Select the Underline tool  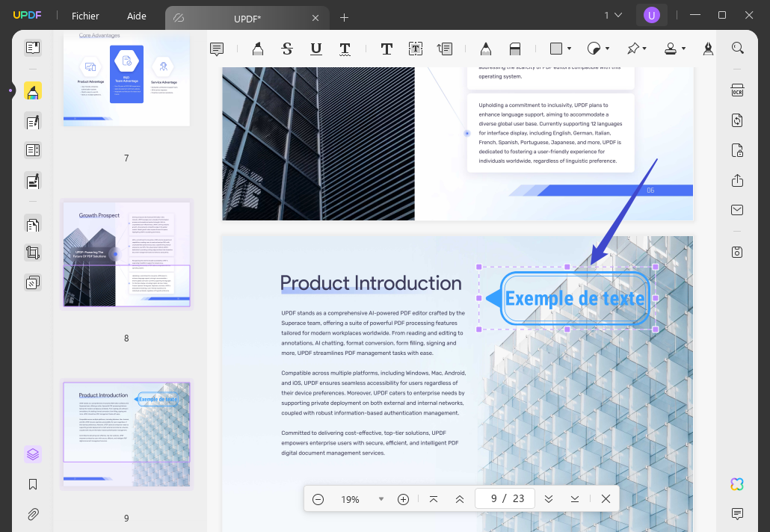click(316, 49)
